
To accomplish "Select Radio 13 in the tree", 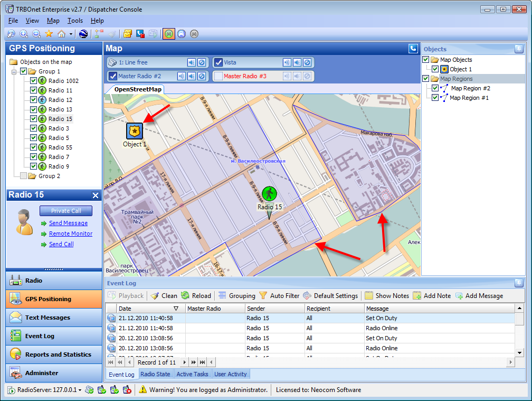I will click(x=60, y=109).
